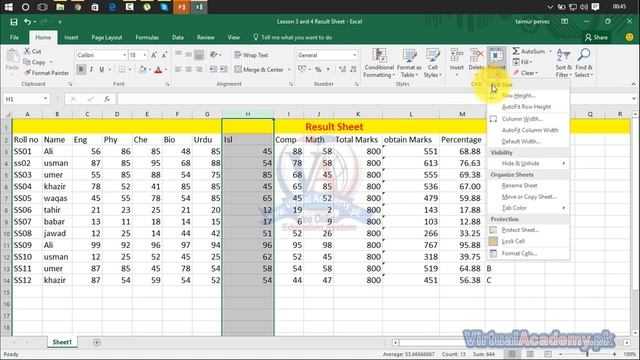Click the Find & Select magnifier
Viewport: 640px width, 360px height.
[584, 55]
